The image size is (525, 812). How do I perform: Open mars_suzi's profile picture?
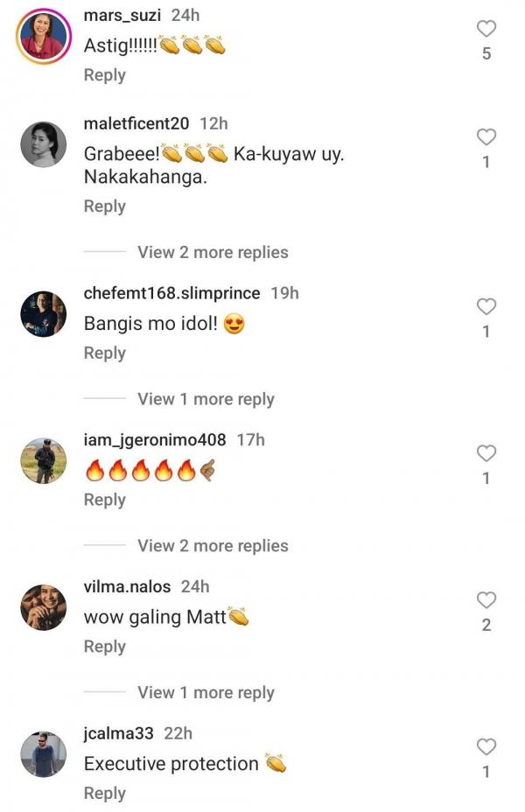click(x=44, y=35)
